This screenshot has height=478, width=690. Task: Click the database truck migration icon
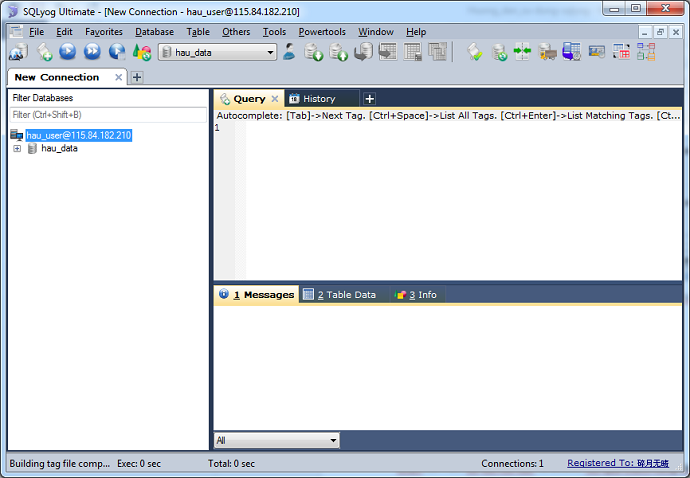tap(547, 52)
